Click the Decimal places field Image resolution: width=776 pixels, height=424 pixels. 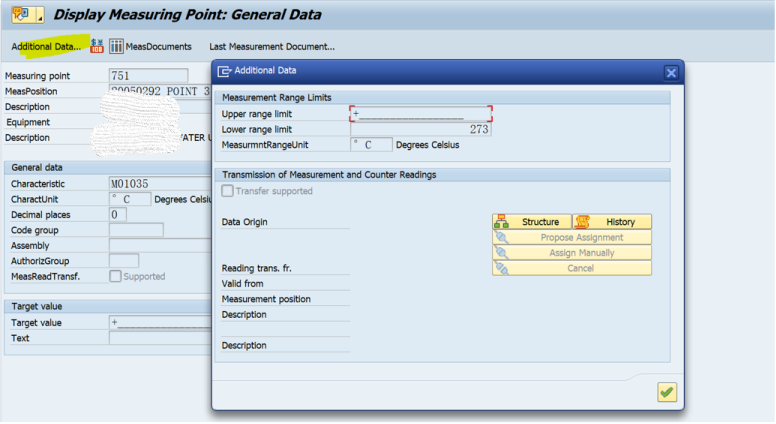tap(118, 215)
